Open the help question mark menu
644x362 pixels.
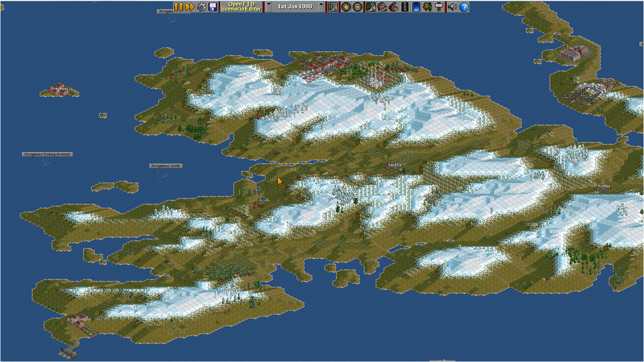[x=464, y=7]
